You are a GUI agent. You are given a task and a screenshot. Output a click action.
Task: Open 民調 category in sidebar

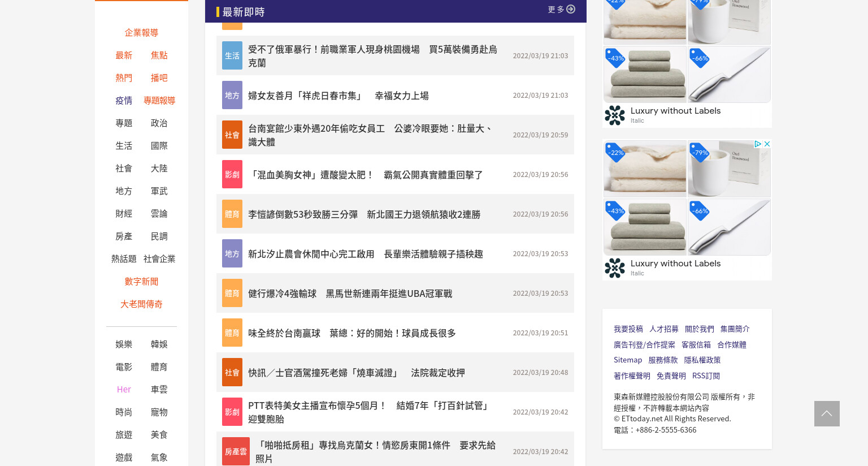159,236
